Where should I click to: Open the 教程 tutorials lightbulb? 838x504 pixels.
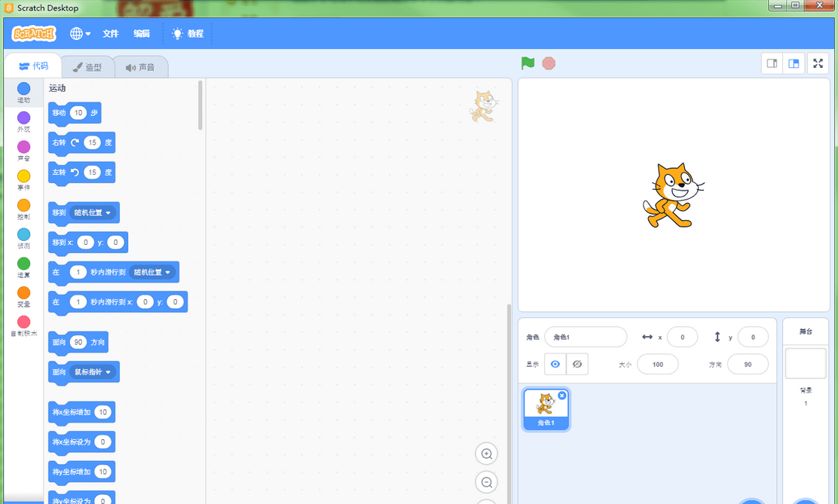[188, 33]
